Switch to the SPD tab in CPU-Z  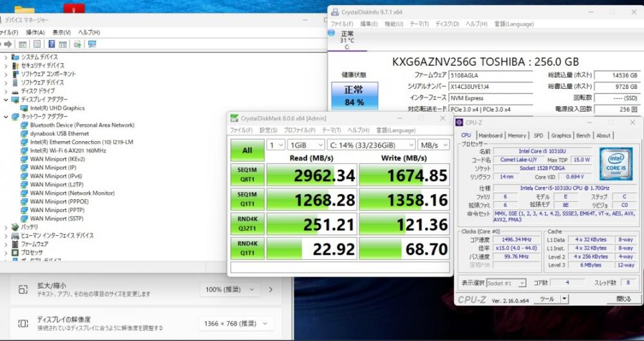point(538,135)
